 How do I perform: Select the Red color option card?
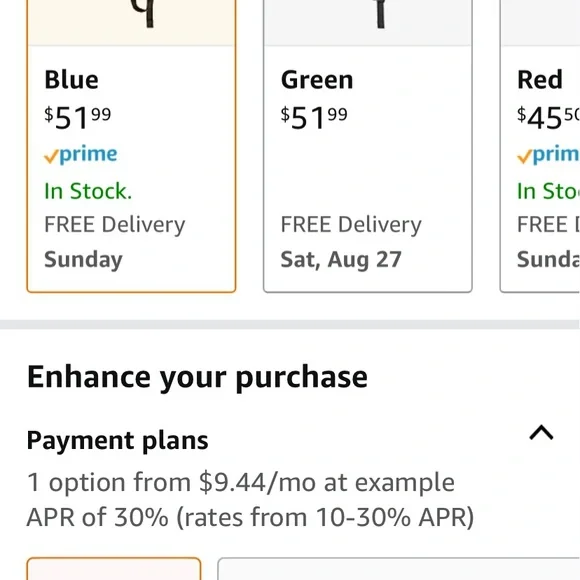click(540, 146)
